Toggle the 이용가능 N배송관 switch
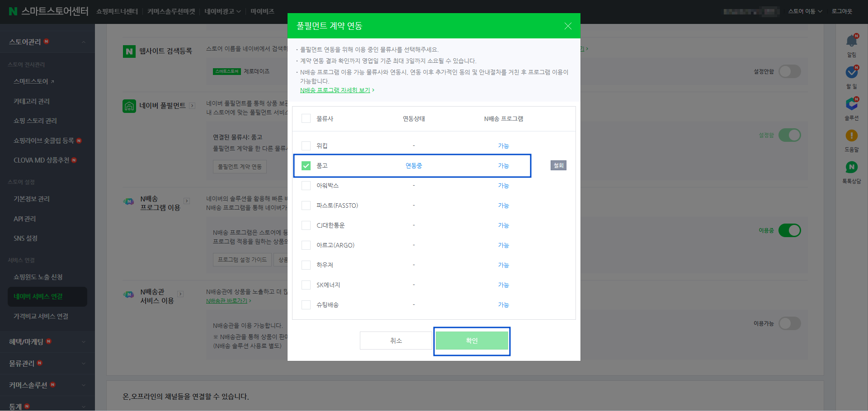The width and height of the screenshot is (868, 411). click(x=790, y=323)
